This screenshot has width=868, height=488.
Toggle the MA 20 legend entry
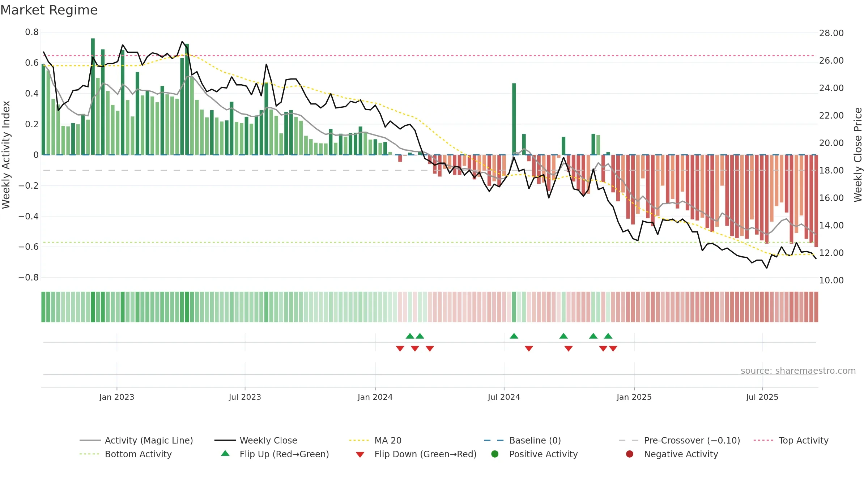point(375,440)
